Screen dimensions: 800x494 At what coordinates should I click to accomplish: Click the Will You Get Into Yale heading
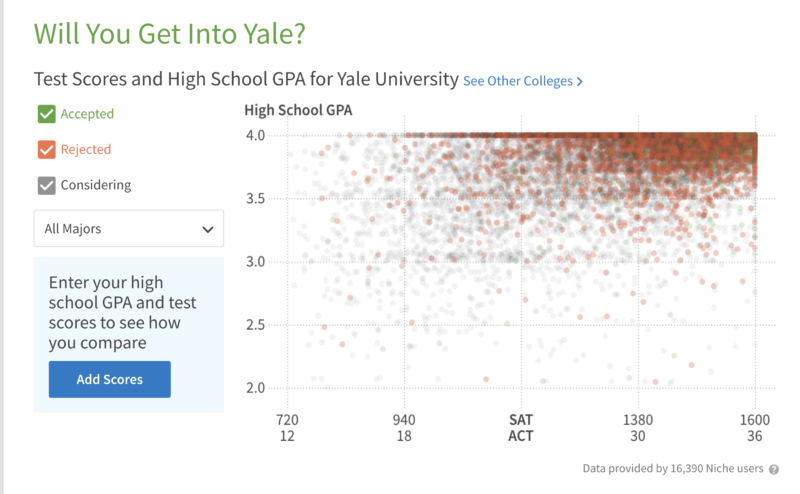tap(169, 34)
